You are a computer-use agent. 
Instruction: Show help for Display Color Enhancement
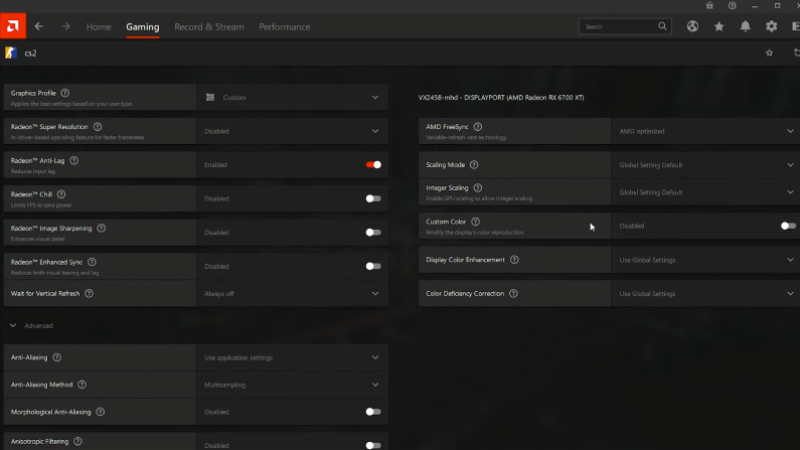click(x=514, y=260)
